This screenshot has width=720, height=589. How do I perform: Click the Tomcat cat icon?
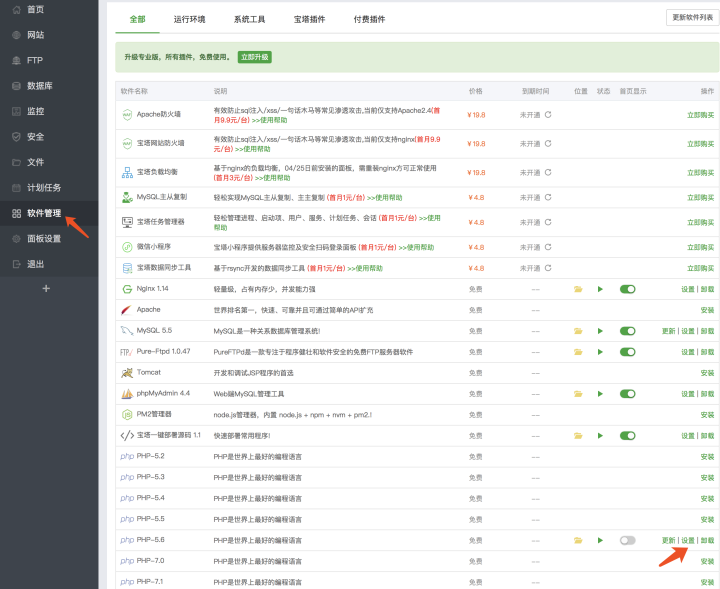coord(127,373)
